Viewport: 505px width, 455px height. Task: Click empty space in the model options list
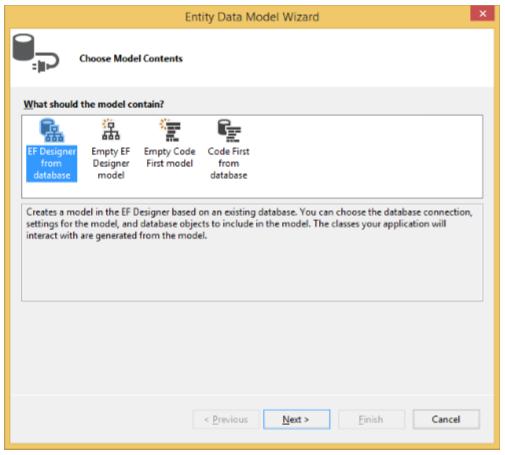click(367, 157)
